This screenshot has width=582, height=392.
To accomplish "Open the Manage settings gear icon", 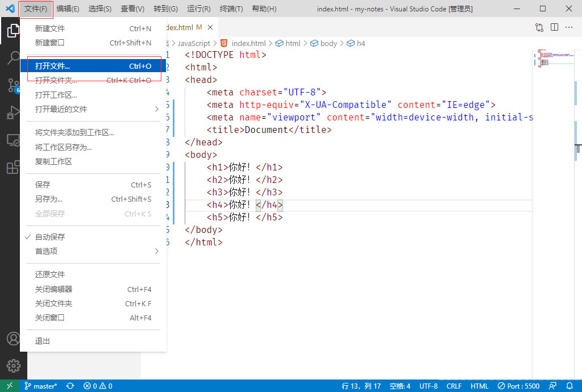I will tap(13, 366).
